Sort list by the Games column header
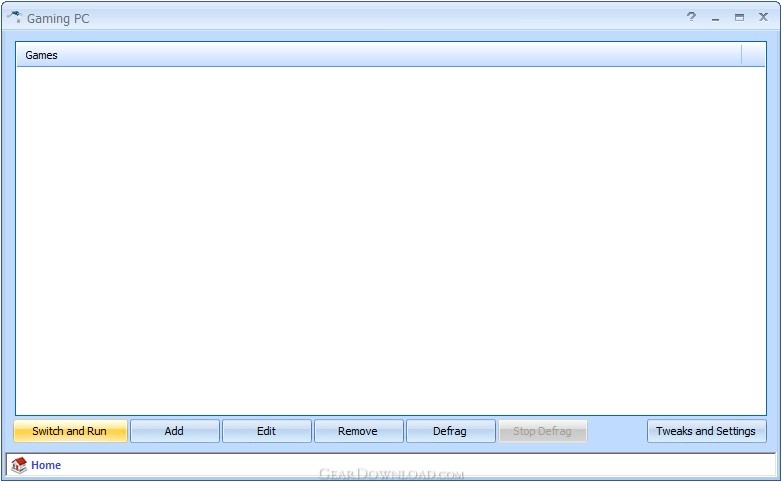The width and height of the screenshot is (782, 482). click(379, 55)
